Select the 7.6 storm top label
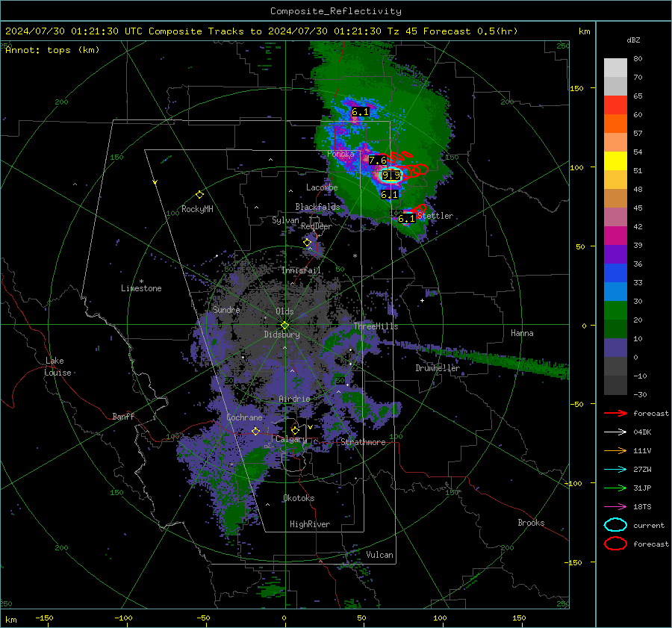Image resolution: width=672 pixels, height=628 pixels. (x=378, y=161)
